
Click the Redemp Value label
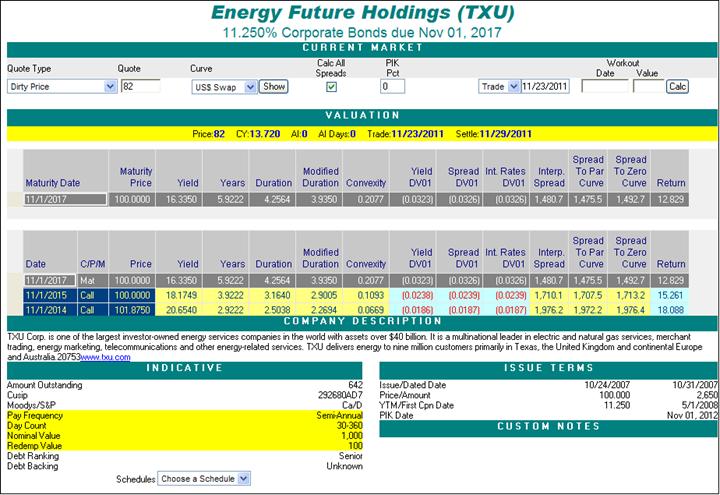click(34, 446)
